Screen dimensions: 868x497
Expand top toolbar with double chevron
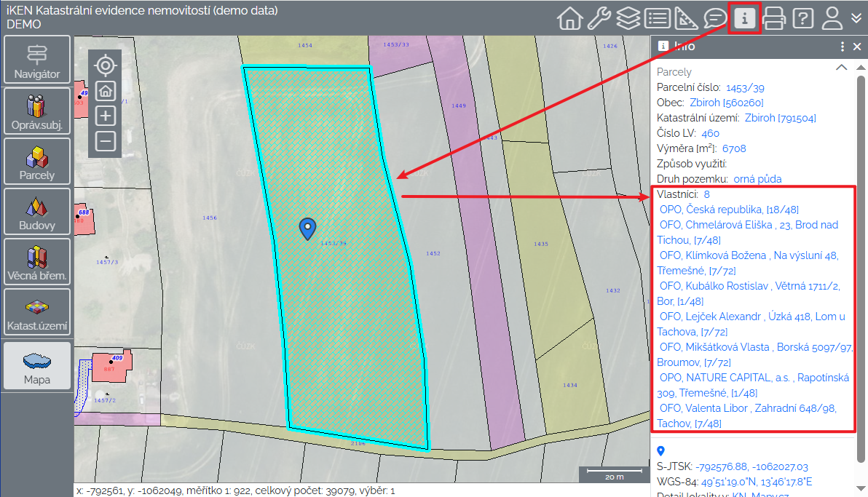point(856,18)
